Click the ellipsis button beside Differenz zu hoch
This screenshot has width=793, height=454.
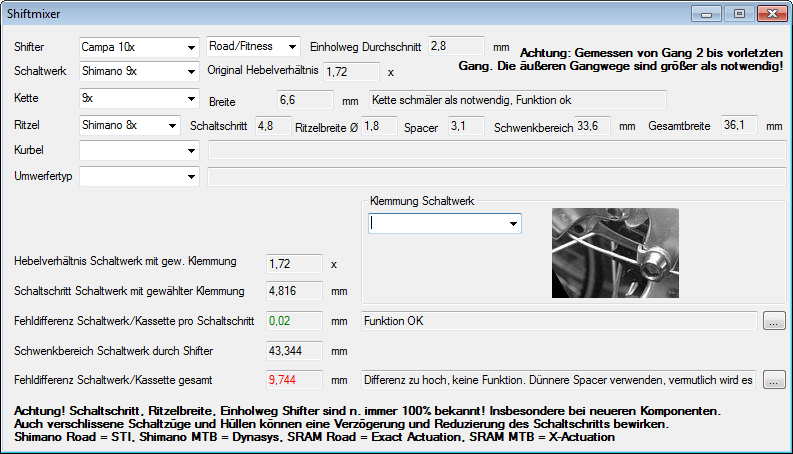(773, 380)
